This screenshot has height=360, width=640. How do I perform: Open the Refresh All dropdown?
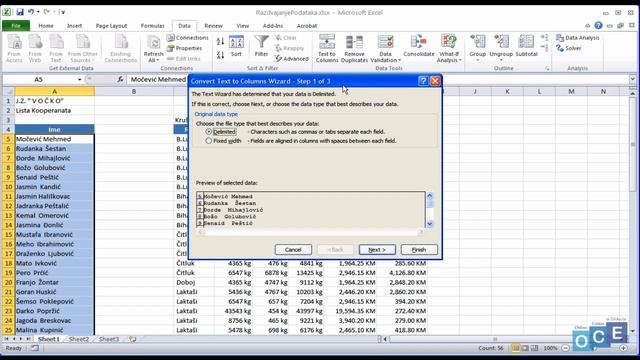153,57
